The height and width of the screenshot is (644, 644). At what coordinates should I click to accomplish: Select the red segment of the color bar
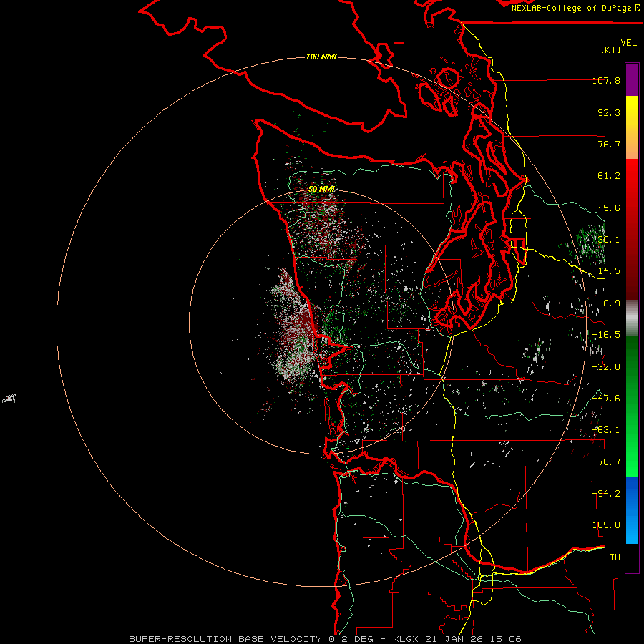[632, 229]
